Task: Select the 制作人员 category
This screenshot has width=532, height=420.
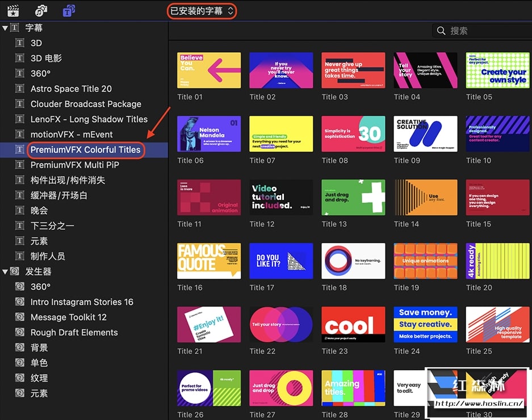Action: pos(84,257)
